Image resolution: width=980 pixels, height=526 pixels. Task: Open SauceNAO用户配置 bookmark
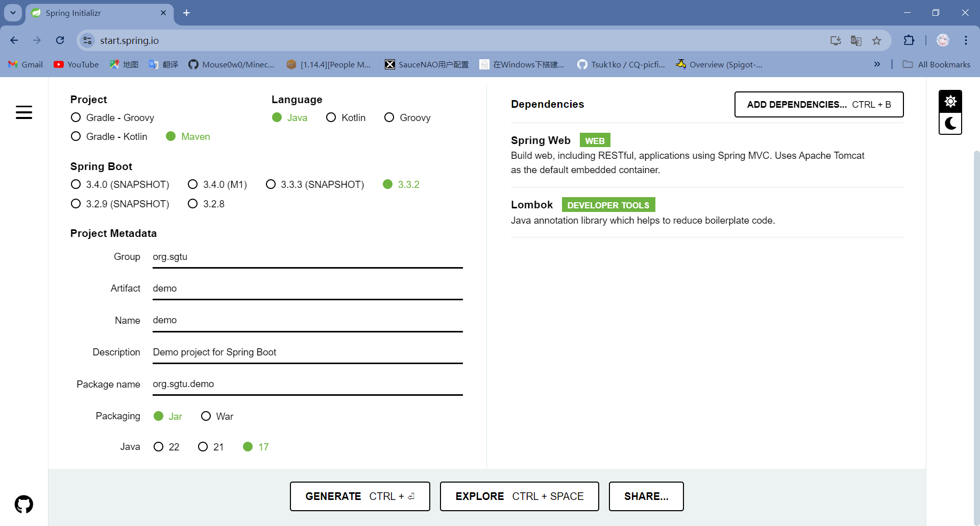[x=427, y=64]
